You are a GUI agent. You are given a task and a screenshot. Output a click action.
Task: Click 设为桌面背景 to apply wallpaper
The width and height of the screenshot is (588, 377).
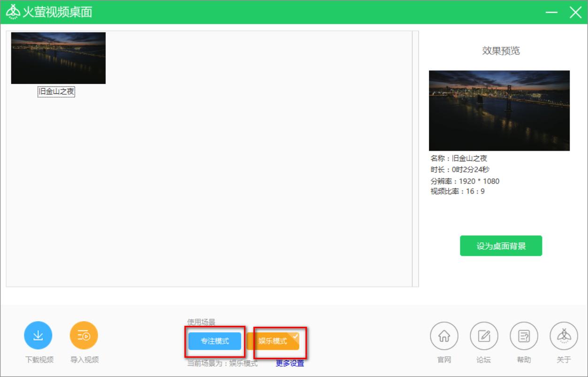tap(500, 246)
